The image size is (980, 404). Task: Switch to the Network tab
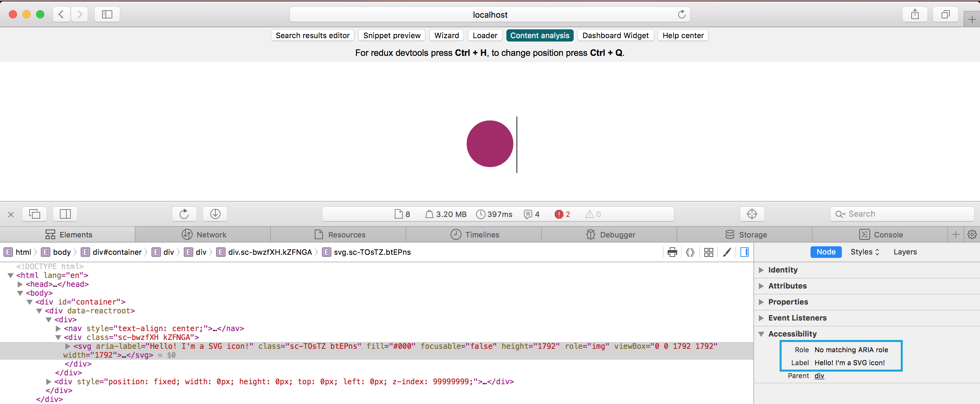coord(212,234)
